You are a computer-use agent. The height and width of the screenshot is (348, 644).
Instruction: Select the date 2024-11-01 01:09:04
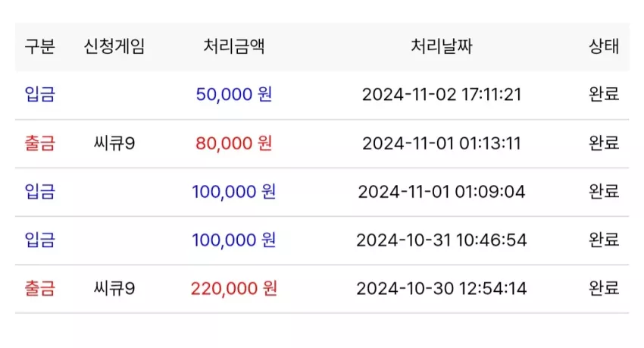[442, 192]
